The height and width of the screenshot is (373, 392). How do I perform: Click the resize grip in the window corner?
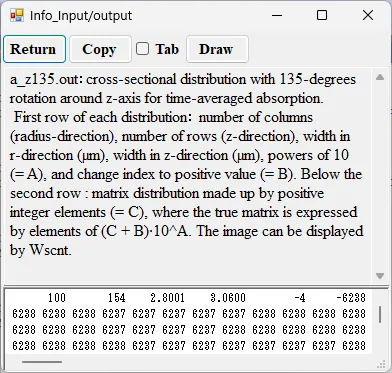click(381, 364)
